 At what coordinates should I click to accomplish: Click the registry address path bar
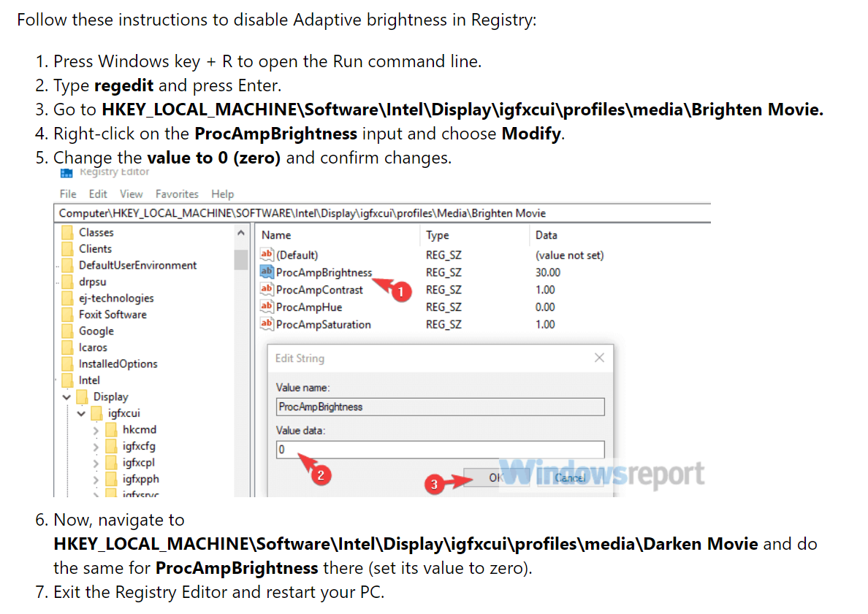click(x=382, y=213)
